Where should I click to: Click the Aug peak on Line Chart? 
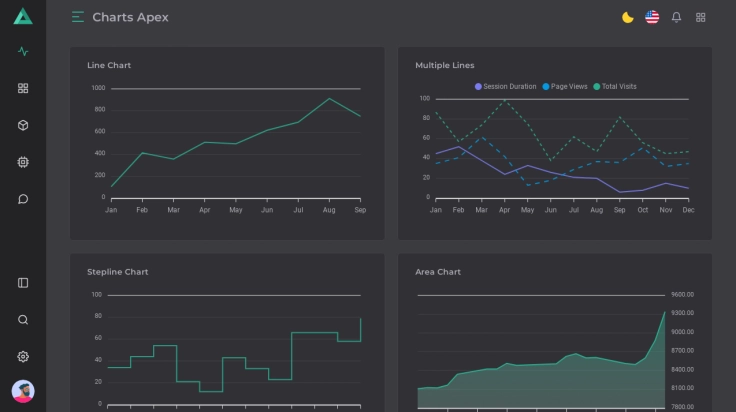click(329, 98)
